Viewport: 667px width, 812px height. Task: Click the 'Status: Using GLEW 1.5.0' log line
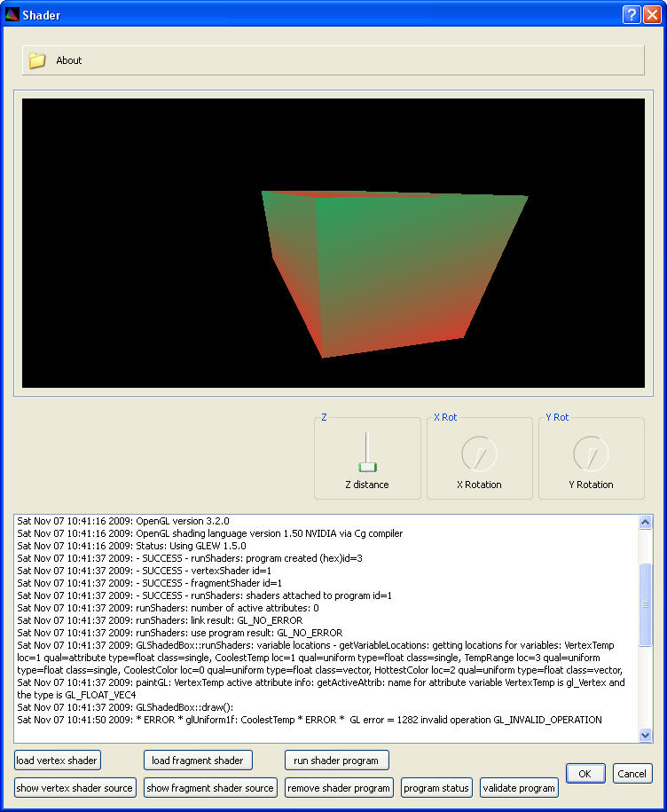click(x=131, y=546)
